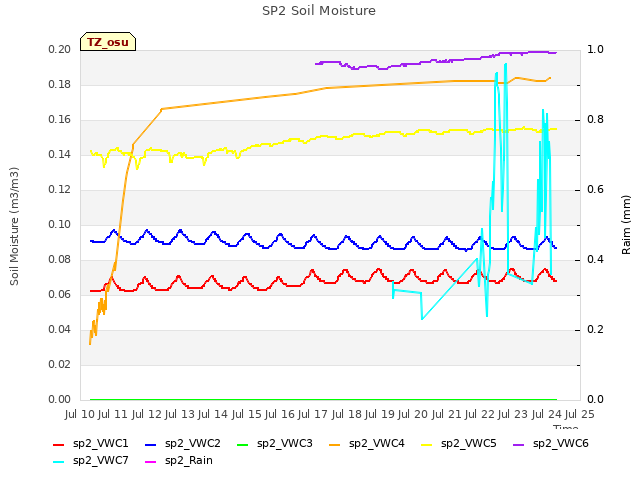Click the Jul 16 x-axis tick label
Screen dimensions: 640x480
tap(281, 414)
